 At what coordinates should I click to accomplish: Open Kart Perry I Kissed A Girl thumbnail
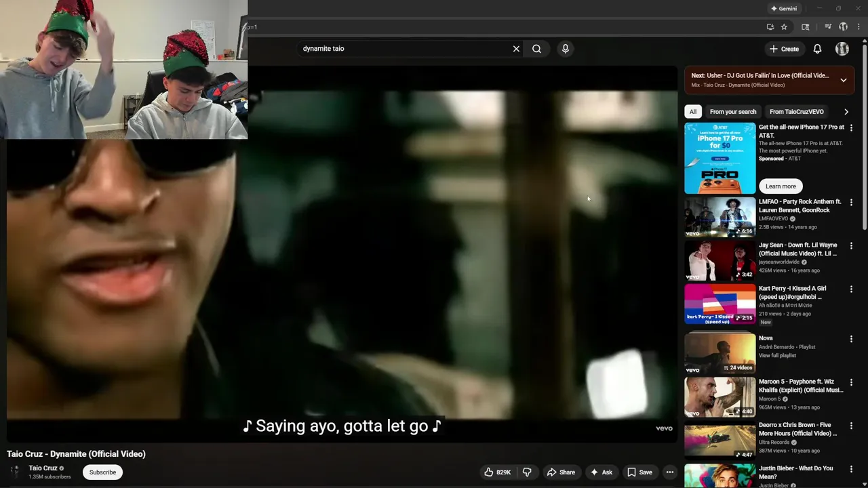pyautogui.click(x=719, y=304)
